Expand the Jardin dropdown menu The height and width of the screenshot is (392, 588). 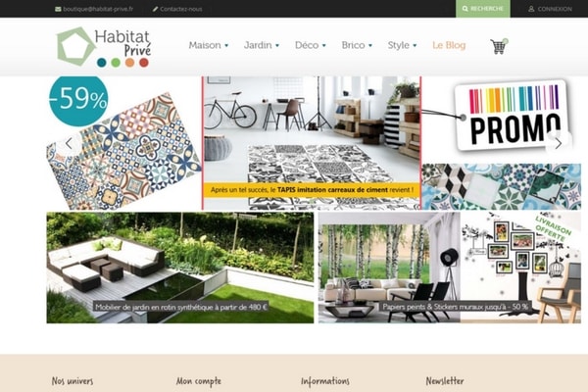(262, 45)
